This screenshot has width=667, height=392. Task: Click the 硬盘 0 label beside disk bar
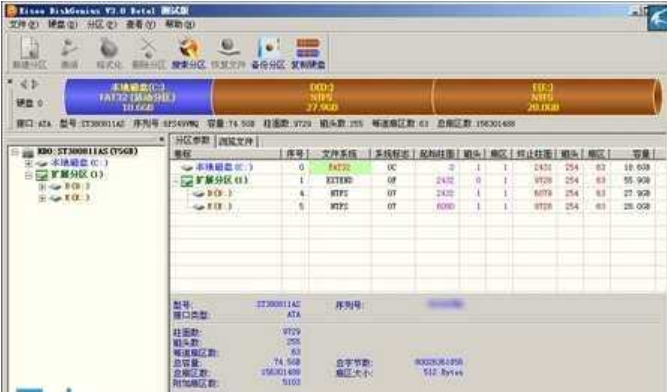tap(29, 103)
